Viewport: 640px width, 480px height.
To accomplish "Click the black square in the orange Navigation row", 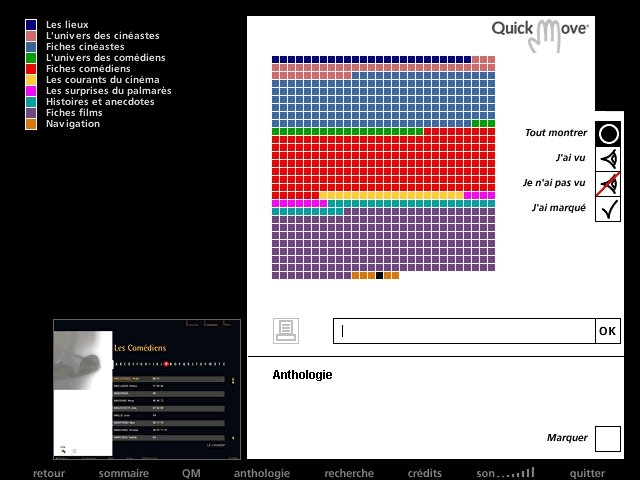I will click(380, 275).
